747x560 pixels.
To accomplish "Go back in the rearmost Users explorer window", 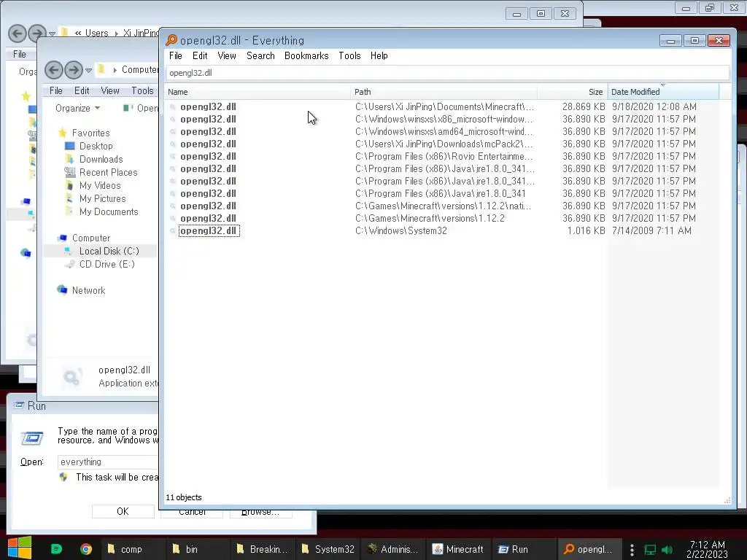I will coord(18,34).
